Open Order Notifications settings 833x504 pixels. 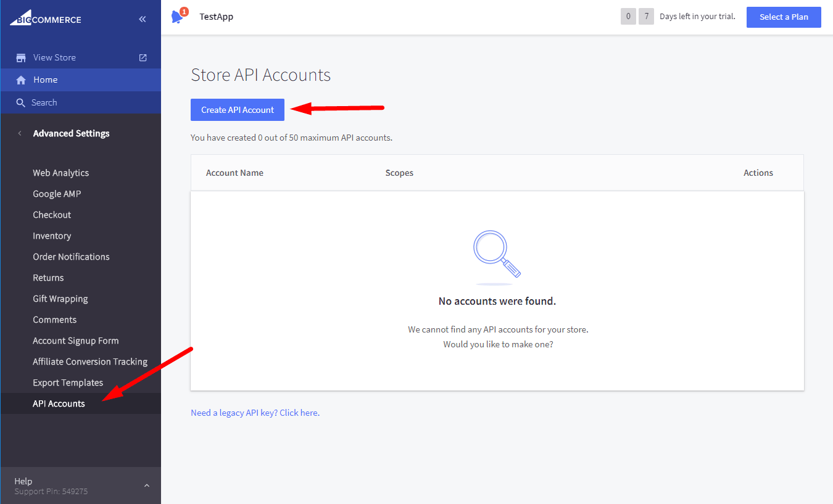[71, 257]
